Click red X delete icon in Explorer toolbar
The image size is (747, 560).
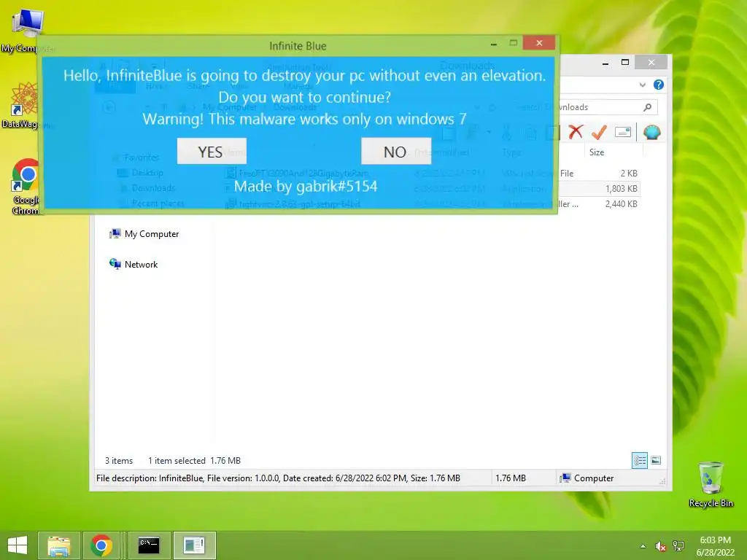pos(576,132)
